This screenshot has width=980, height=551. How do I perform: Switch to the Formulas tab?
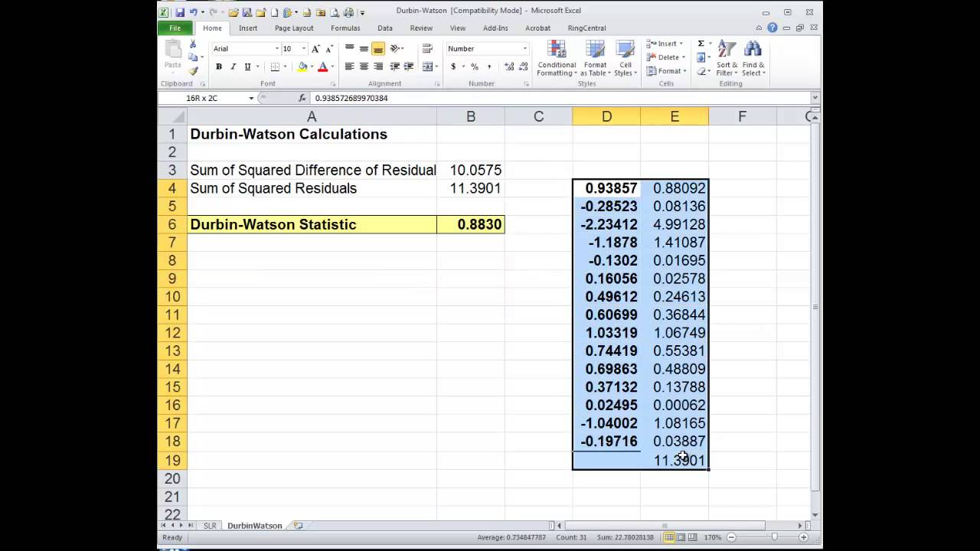coord(345,28)
